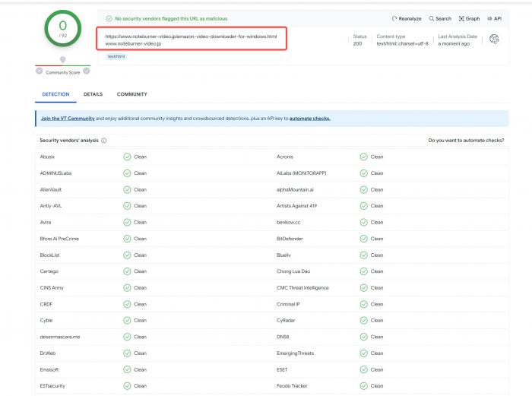
Task: Click the Clean check icon for ESET
Action: coord(364,369)
